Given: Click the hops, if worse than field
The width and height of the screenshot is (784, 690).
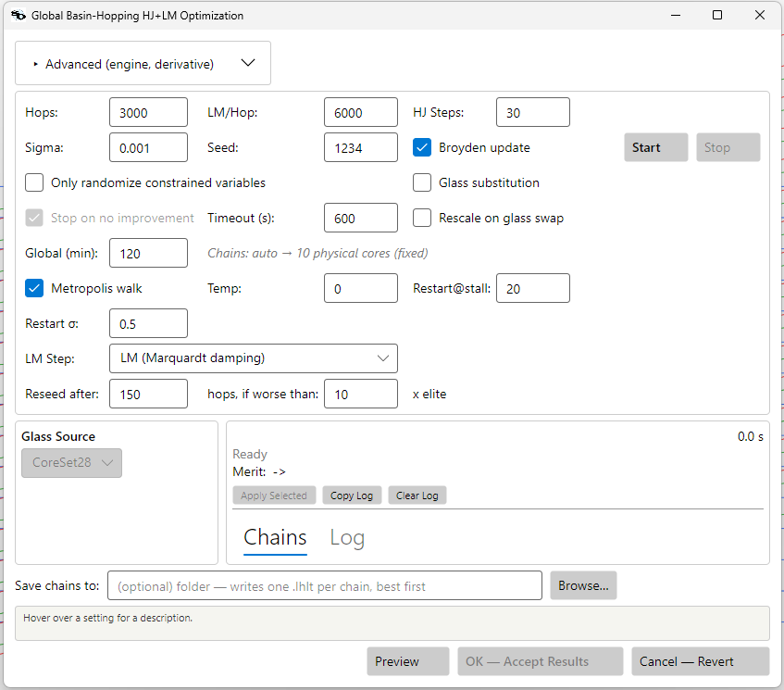Looking at the screenshot, I should [360, 394].
